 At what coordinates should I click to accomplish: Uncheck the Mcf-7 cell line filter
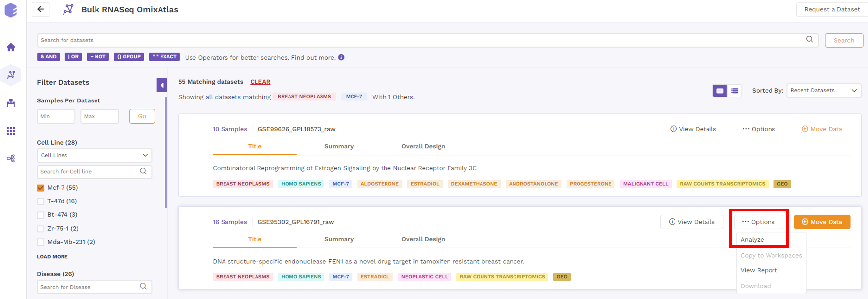point(41,188)
